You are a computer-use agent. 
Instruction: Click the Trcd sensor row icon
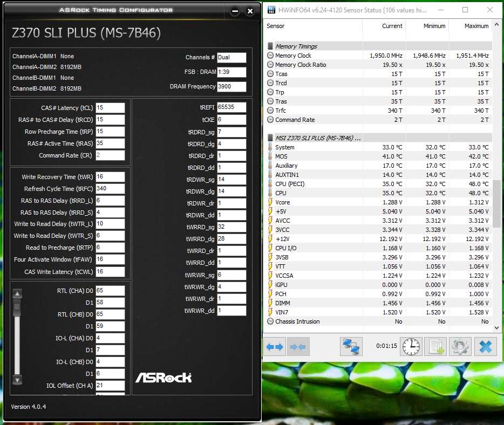(x=270, y=83)
